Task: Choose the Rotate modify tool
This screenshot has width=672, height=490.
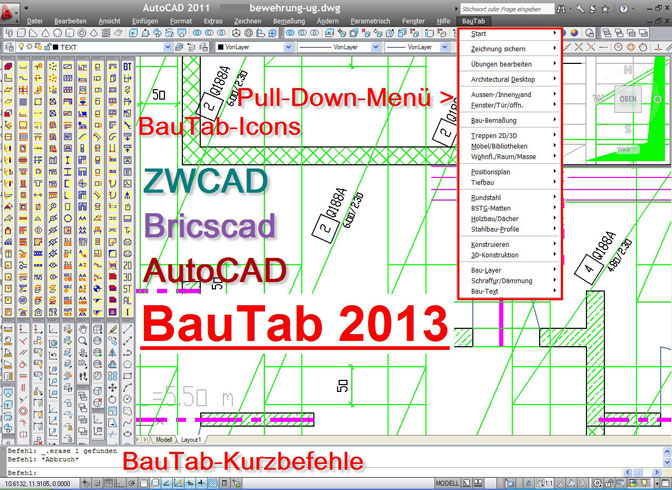Action: point(113,399)
